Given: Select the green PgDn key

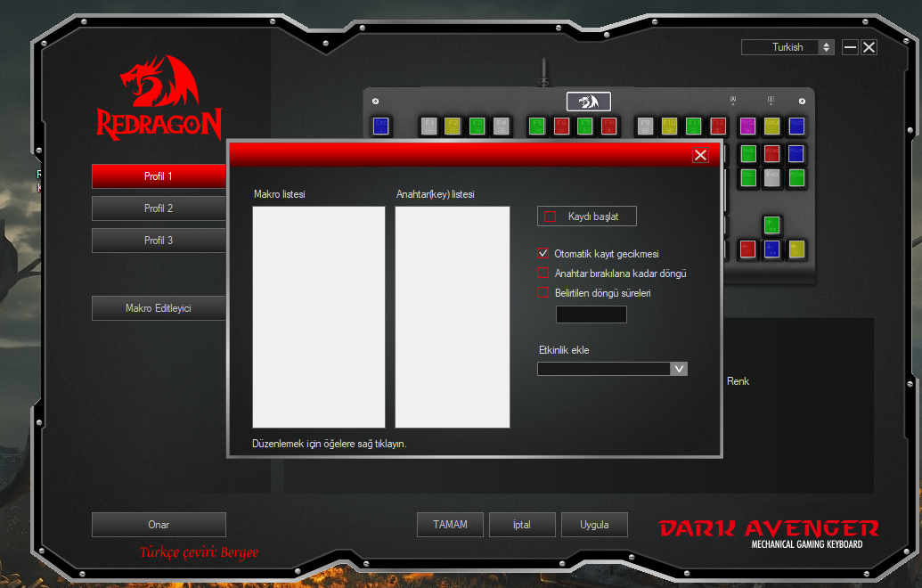Looking at the screenshot, I should [796, 177].
